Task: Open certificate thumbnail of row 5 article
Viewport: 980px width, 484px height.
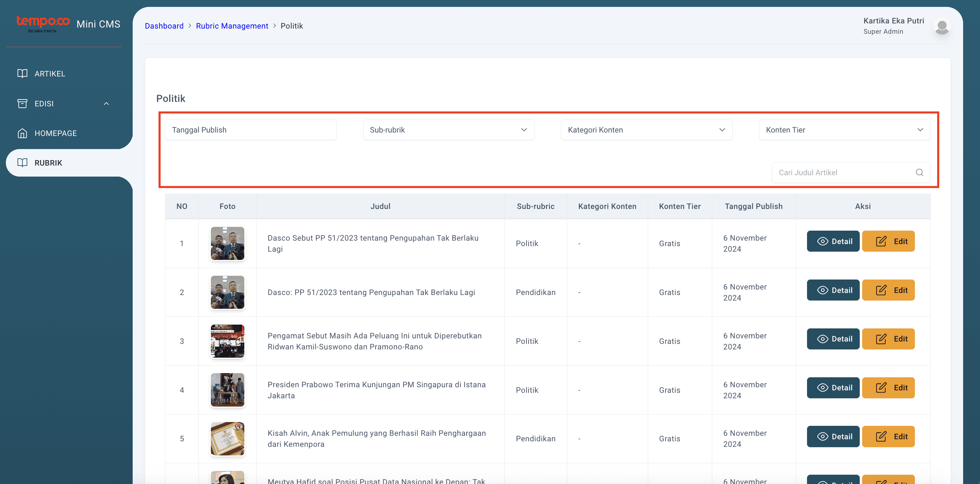Action: [227, 439]
